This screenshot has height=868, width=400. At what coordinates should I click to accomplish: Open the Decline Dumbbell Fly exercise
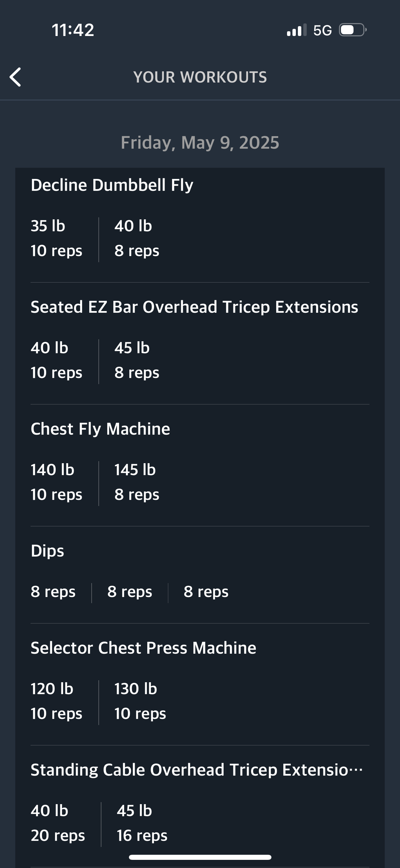tap(112, 185)
